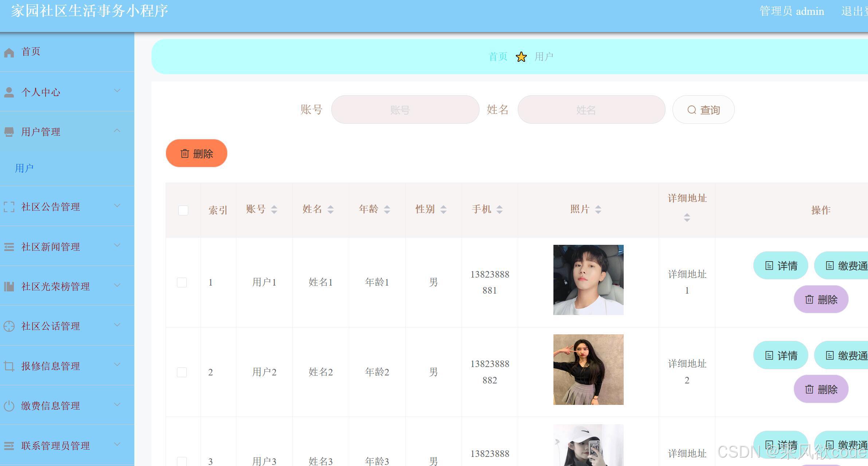
Task: Click the person icon next to 个人中心
Action: click(x=9, y=92)
